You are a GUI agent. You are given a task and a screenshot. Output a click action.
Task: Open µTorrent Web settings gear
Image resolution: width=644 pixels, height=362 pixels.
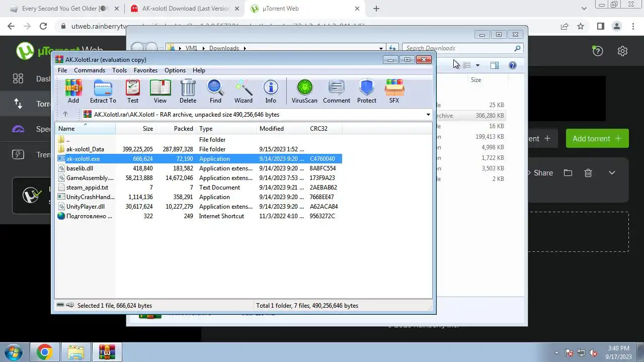(622, 51)
